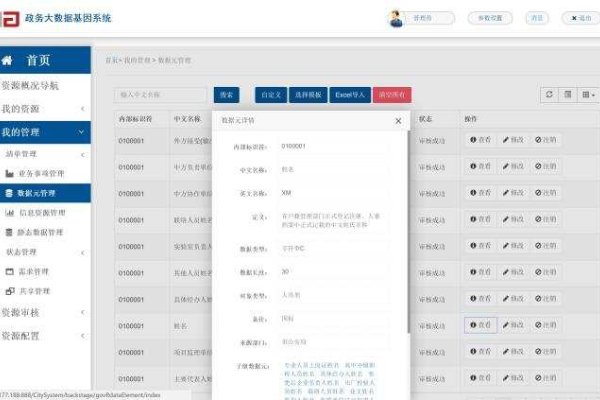This screenshot has width=600, height=400.
Task: Open the column selector dropdown
Action: pos(588,95)
